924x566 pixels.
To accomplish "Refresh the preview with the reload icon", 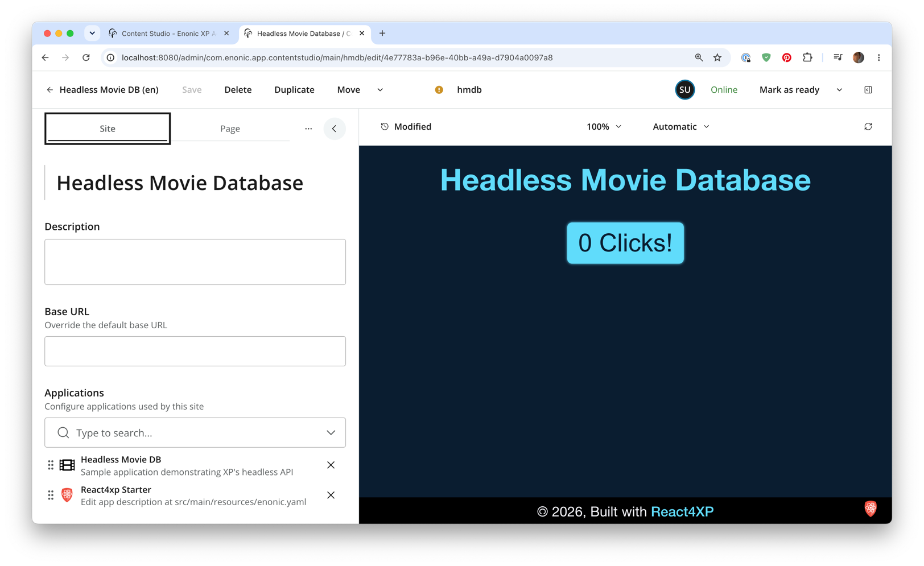I will tap(868, 127).
